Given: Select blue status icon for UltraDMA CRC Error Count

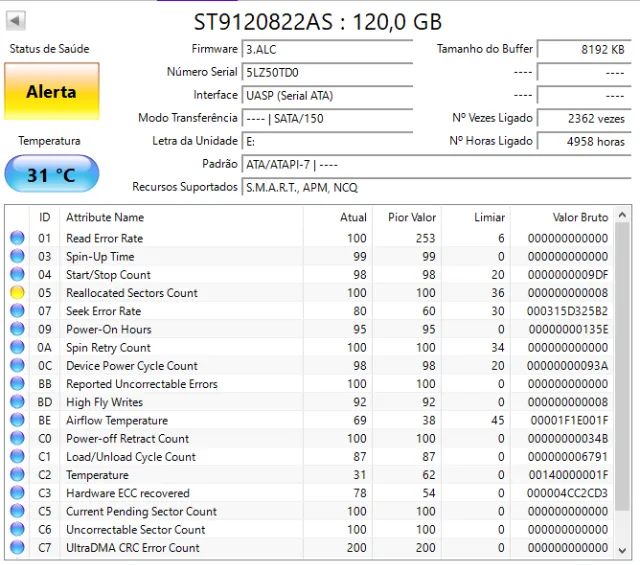Looking at the screenshot, I should click(x=17, y=547).
